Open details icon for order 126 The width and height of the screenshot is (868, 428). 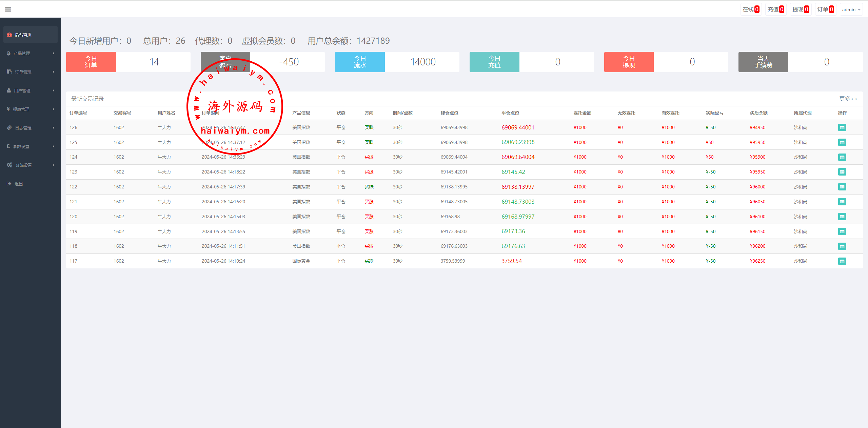(x=842, y=127)
